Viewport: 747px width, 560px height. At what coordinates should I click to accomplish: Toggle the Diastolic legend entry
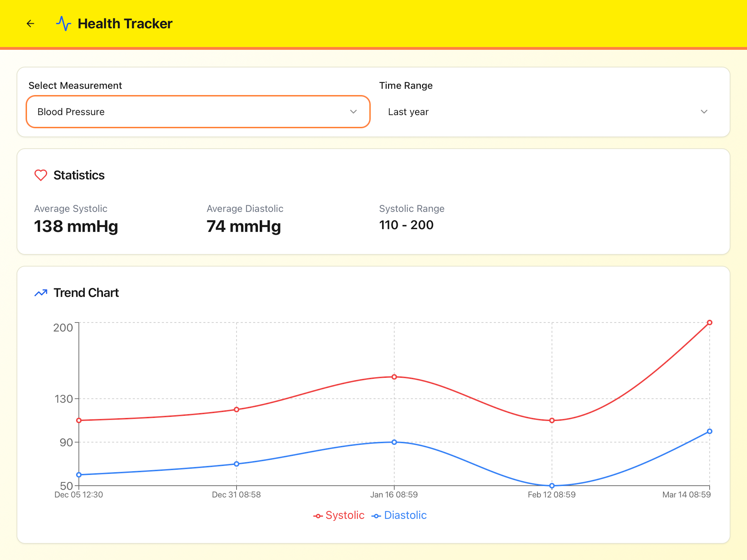[399, 515]
